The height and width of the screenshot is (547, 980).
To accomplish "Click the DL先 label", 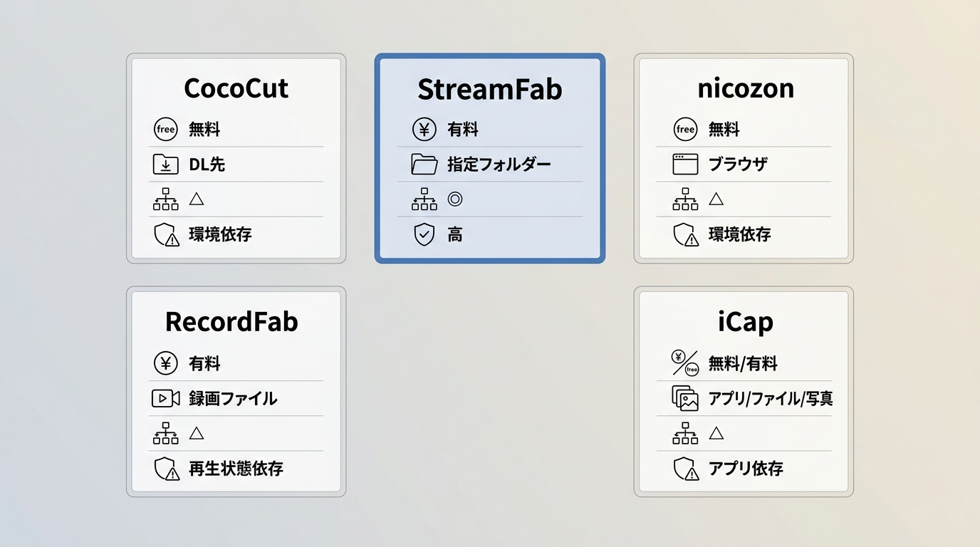I will click(207, 165).
